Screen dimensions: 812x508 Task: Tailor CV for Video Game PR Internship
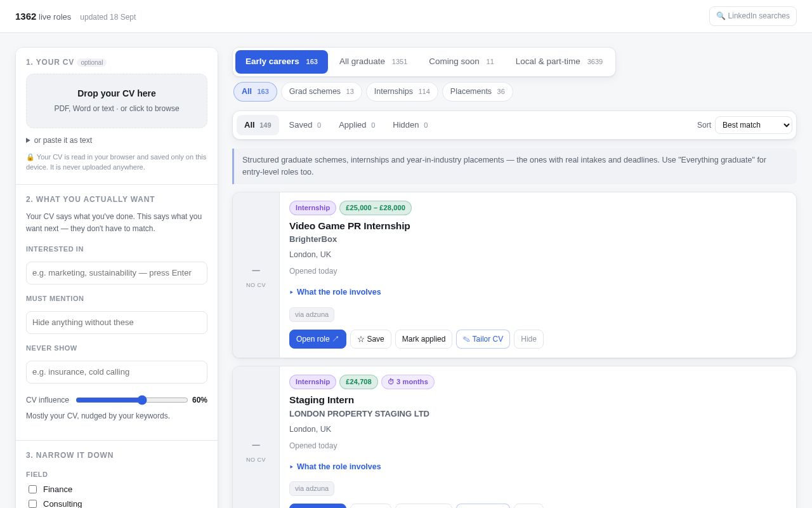point(483,339)
